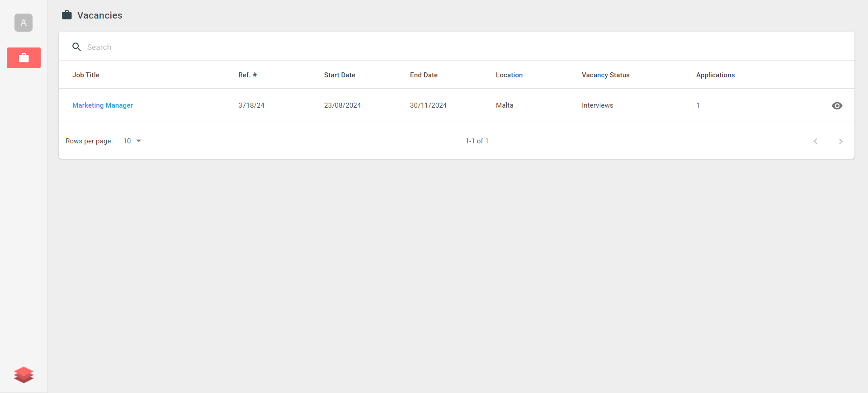Click the Interviews status cell
The height and width of the screenshot is (393, 868).
pos(597,105)
